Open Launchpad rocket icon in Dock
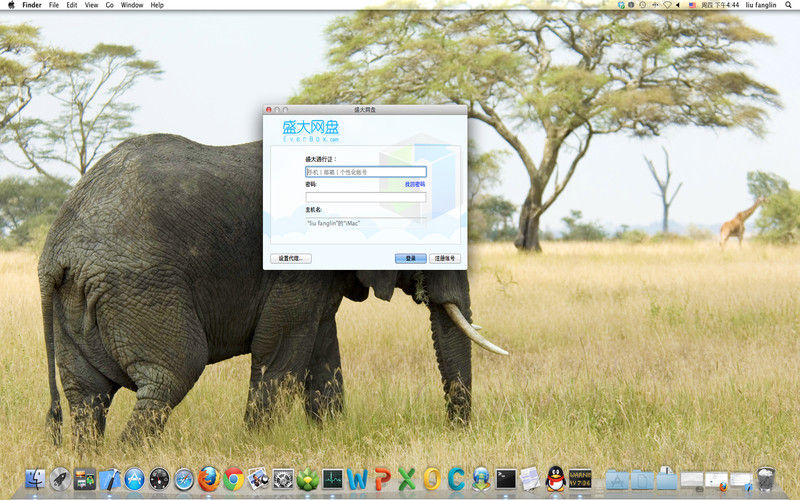Image resolution: width=800 pixels, height=500 pixels. click(60, 479)
